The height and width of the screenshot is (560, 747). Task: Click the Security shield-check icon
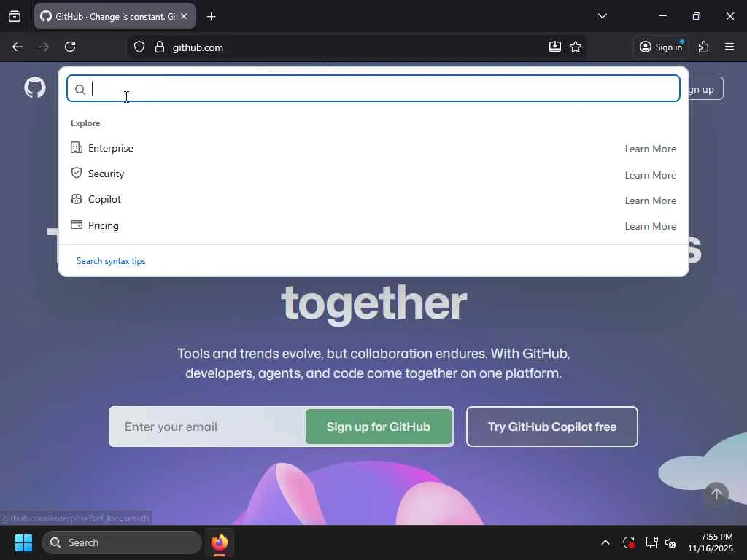[76, 173]
